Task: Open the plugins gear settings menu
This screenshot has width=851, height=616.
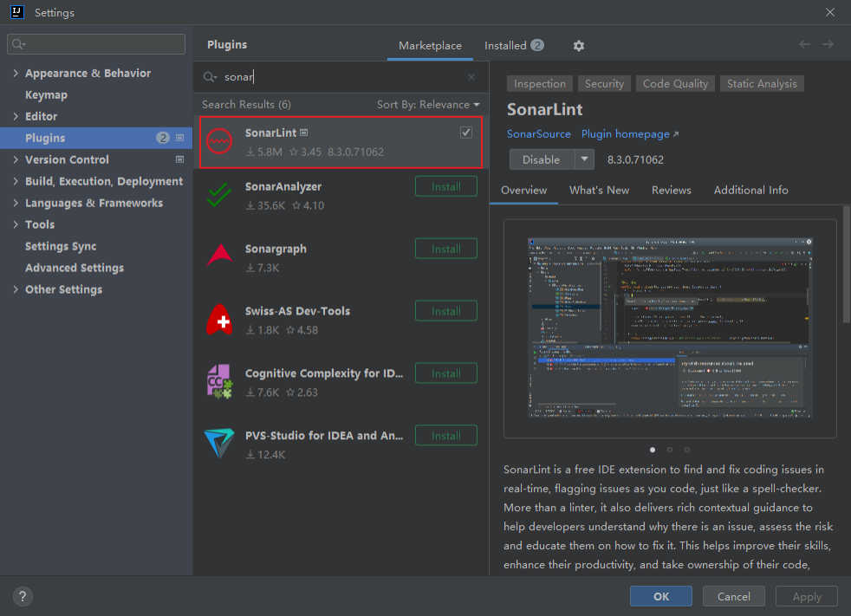Action: pos(579,46)
